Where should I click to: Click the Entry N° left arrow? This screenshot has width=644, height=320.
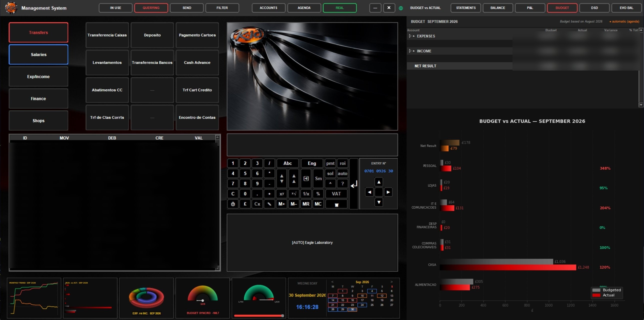(369, 192)
